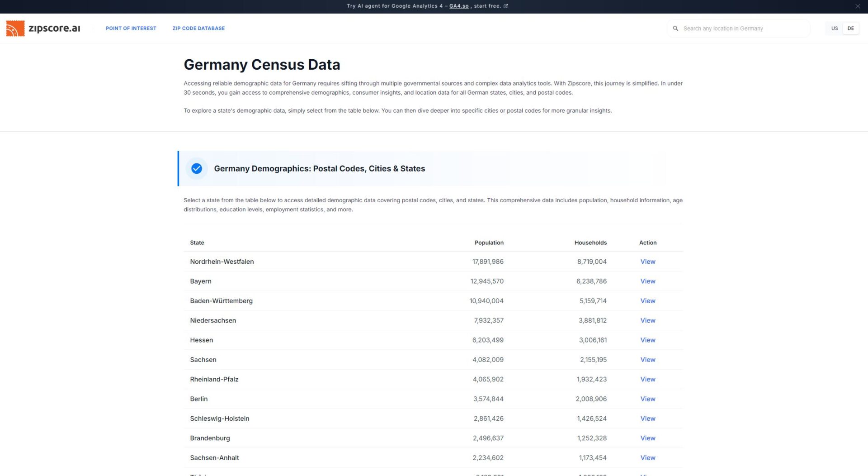View Nordrhein-Westfalen demographics
This screenshot has width=868, height=476.
pyautogui.click(x=647, y=262)
